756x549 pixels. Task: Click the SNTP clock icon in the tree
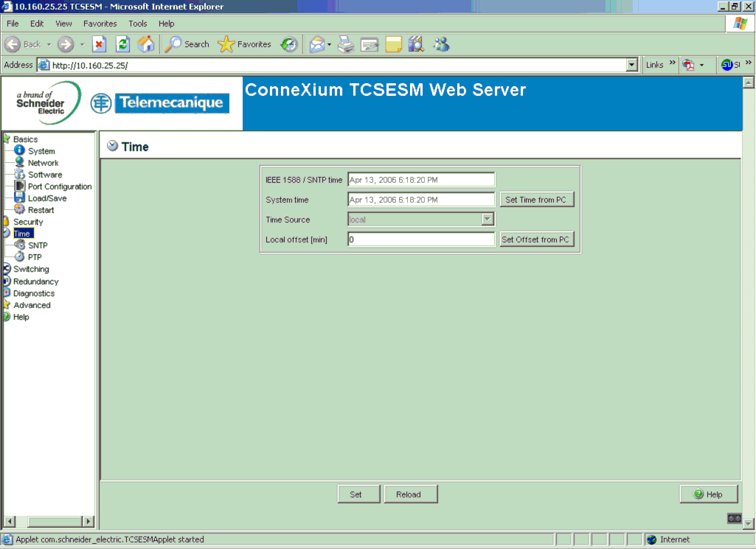pyautogui.click(x=19, y=245)
